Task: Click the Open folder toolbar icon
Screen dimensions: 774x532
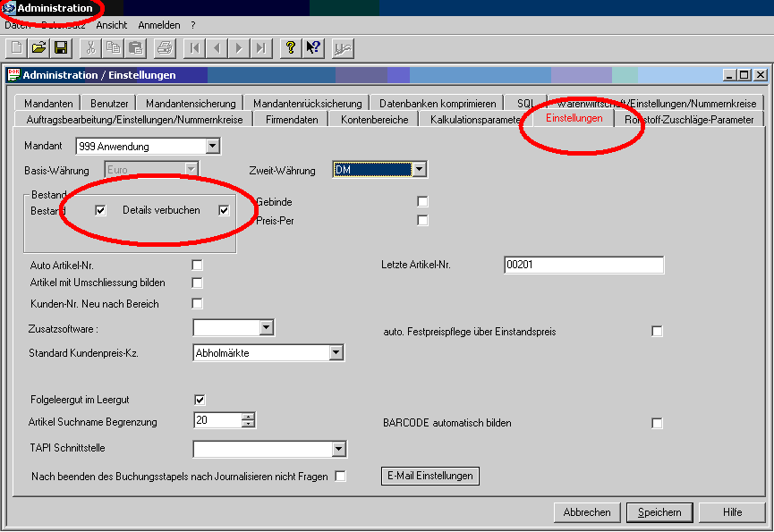Action: [x=38, y=47]
